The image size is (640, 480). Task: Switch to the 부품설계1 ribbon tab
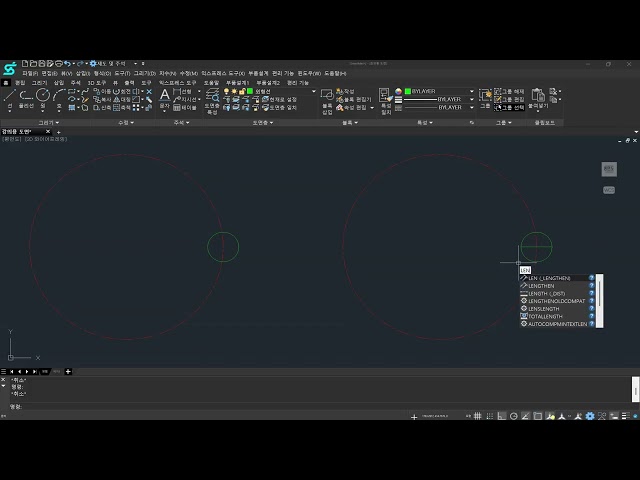pyautogui.click(x=238, y=82)
